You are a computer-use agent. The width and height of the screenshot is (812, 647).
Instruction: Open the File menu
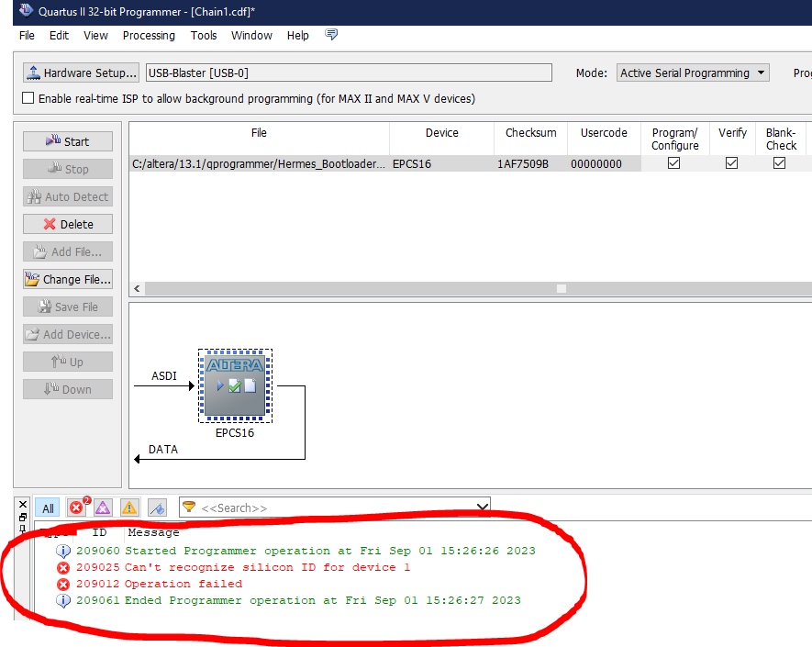pos(27,35)
